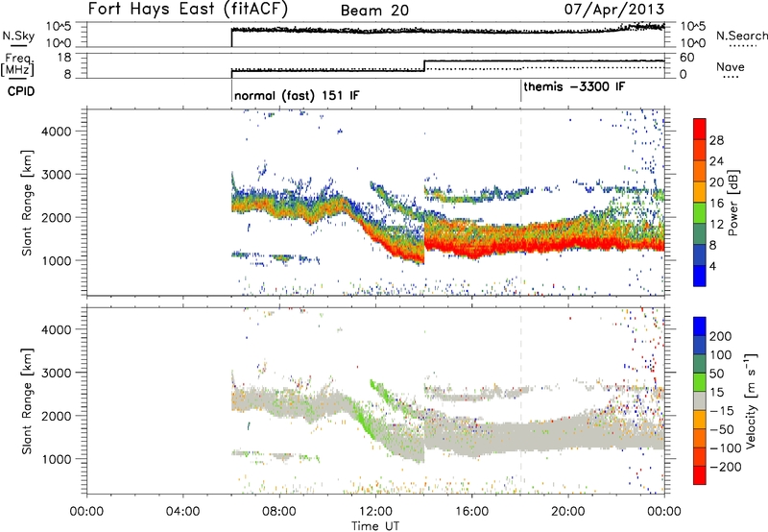Click the 'Freq. [MHz]' axis label
The height and width of the screenshot is (532, 768).
tap(18, 64)
